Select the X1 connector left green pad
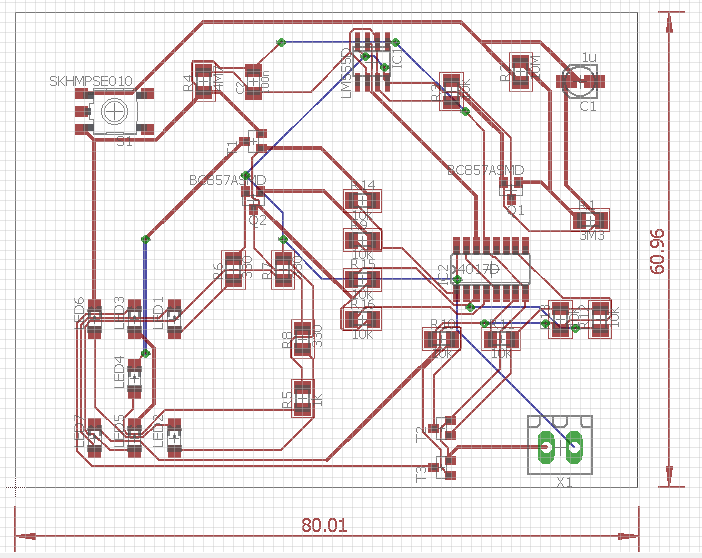 547,448
